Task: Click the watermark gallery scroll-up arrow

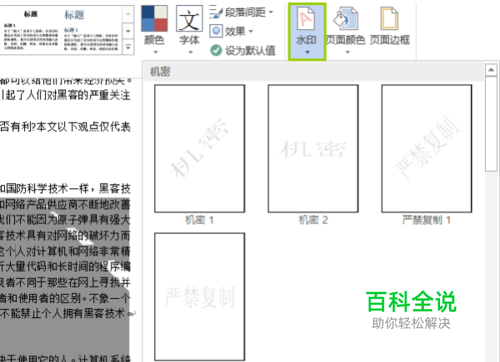Action: [491, 70]
